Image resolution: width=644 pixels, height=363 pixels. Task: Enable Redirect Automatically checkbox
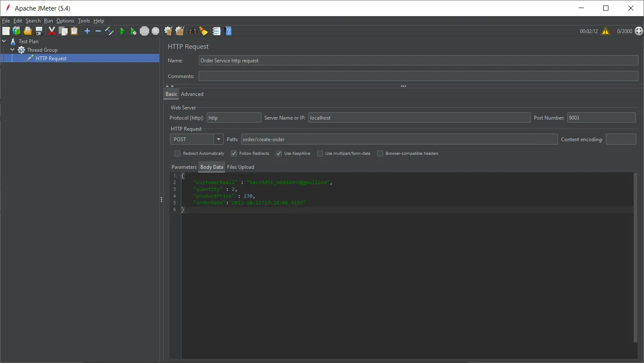(x=178, y=154)
